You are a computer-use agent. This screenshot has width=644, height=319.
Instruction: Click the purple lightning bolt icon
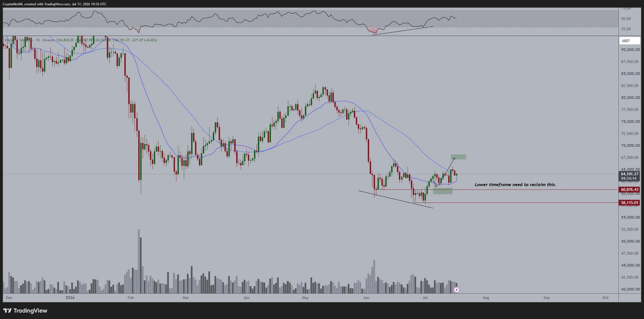457,290
